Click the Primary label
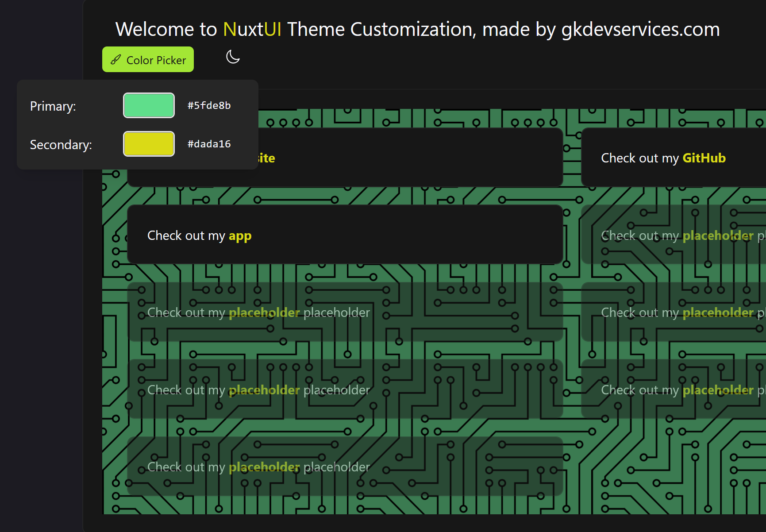This screenshot has width=766, height=532. 53,106
